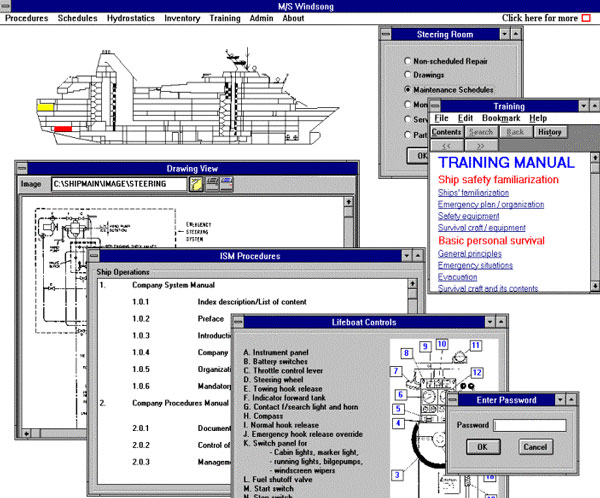Screen dimensions: 600x498
Task: Click the Contents button in Training help
Action: pos(447,132)
